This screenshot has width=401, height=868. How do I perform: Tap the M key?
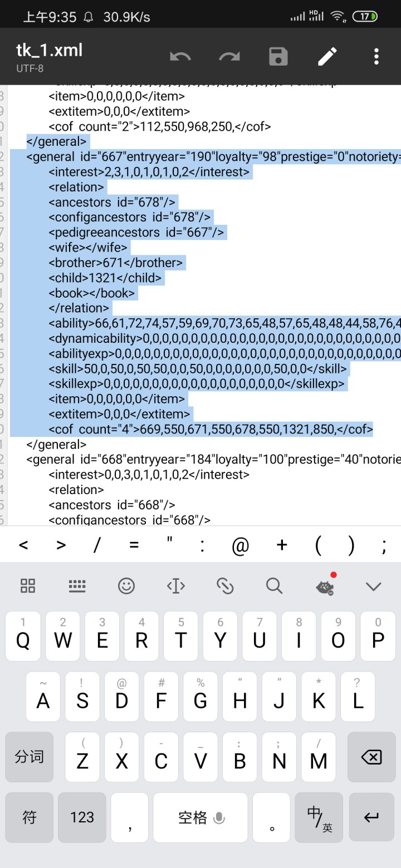[319, 757]
